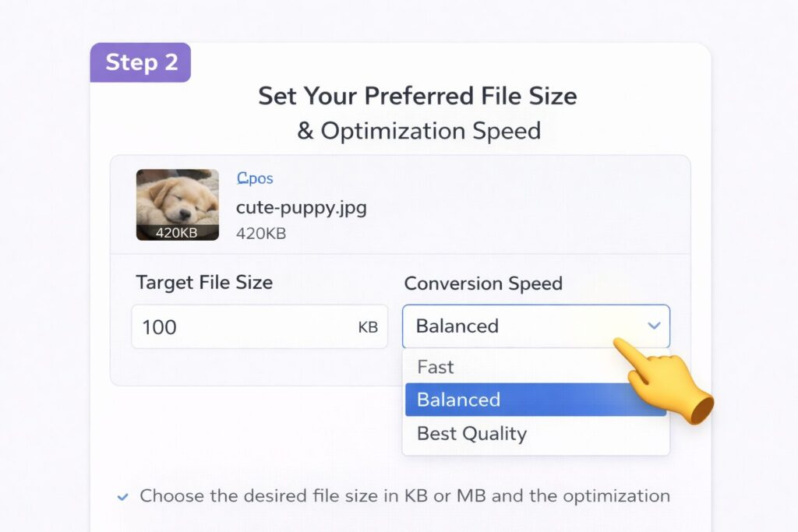
Task: Select the value 100 in the size box
Action: 159,327
